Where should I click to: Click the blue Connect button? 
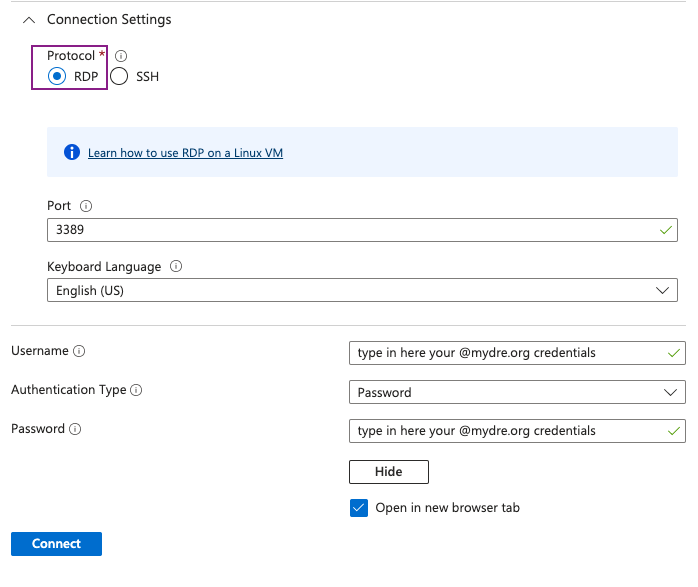(x=56, y=544)
